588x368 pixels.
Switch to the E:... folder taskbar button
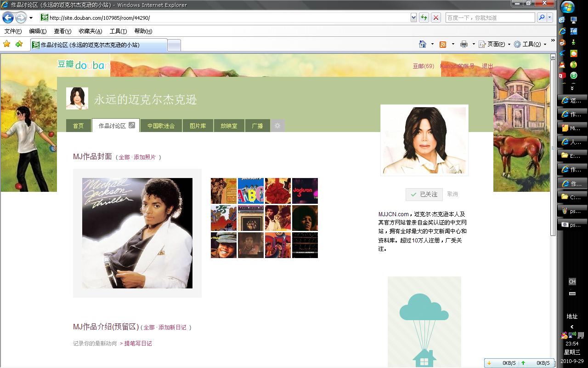click(571, 156)
